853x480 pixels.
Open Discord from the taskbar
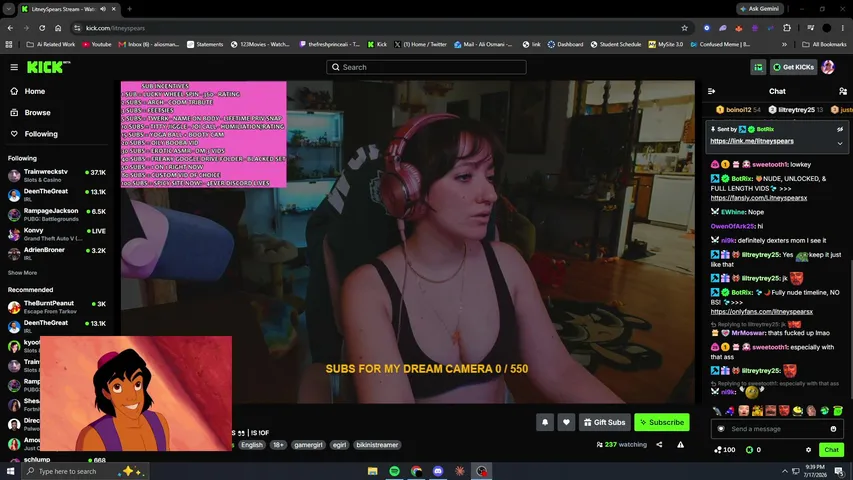click(438, 471)
